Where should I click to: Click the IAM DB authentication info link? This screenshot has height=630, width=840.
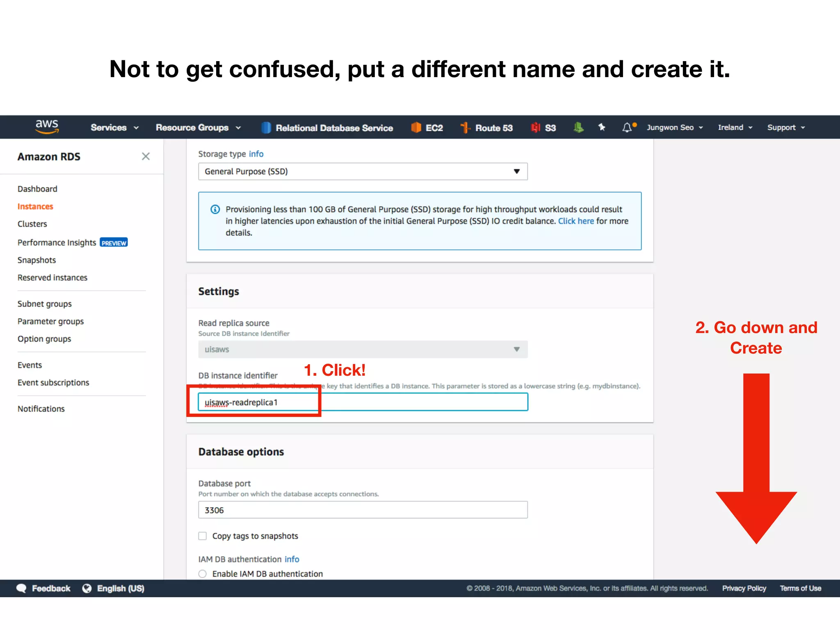(292, 559)
